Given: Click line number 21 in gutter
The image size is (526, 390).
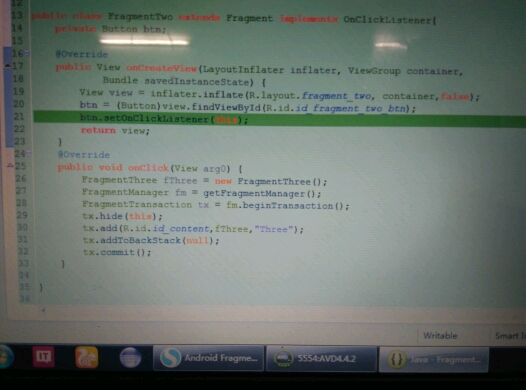Looking at the screenshot, I should 19,116.
